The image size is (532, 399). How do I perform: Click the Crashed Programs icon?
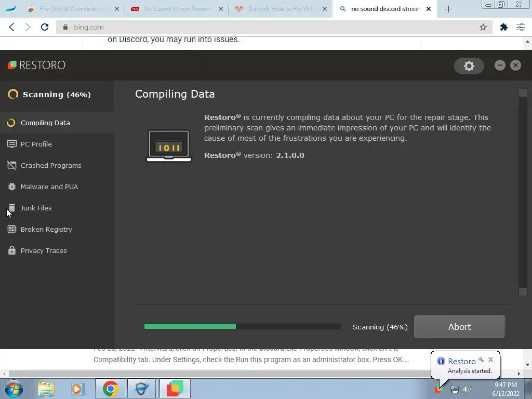(12, 165)
